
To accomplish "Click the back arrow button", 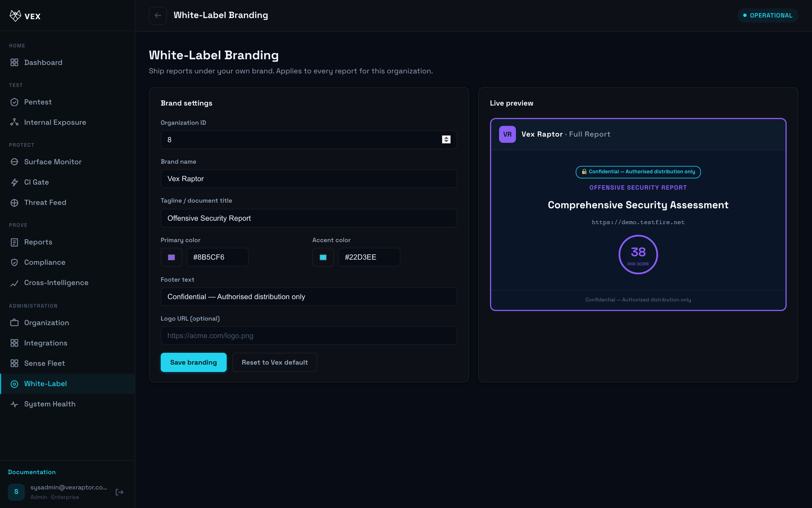I will (158, 16).
